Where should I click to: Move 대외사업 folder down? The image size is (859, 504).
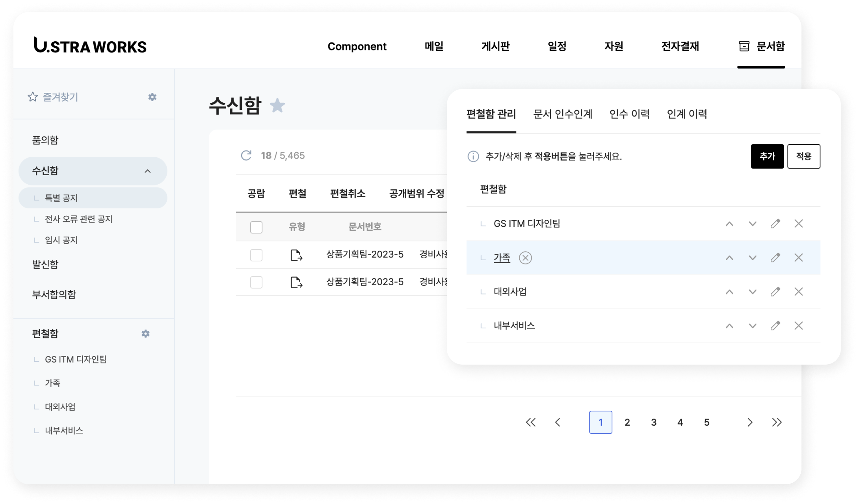(x=752, y=292)
